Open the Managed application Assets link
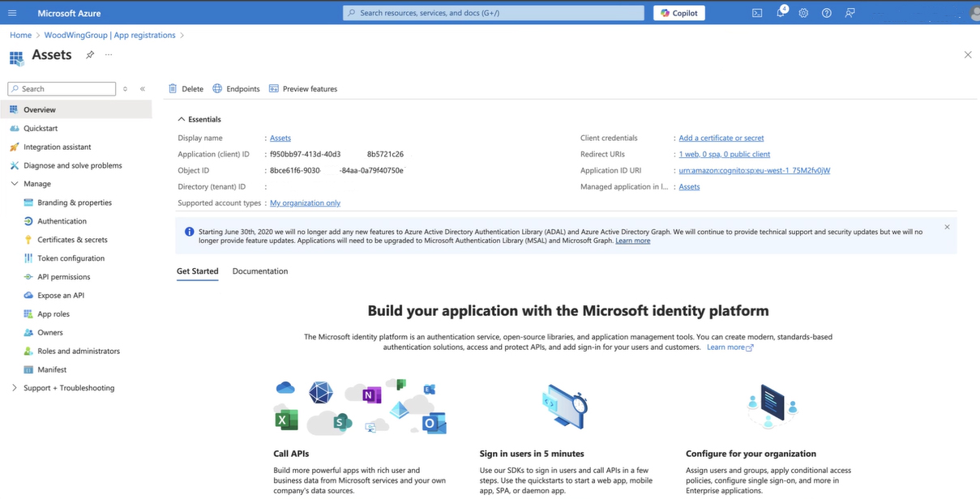980x499 pixels. coord(689,187)
